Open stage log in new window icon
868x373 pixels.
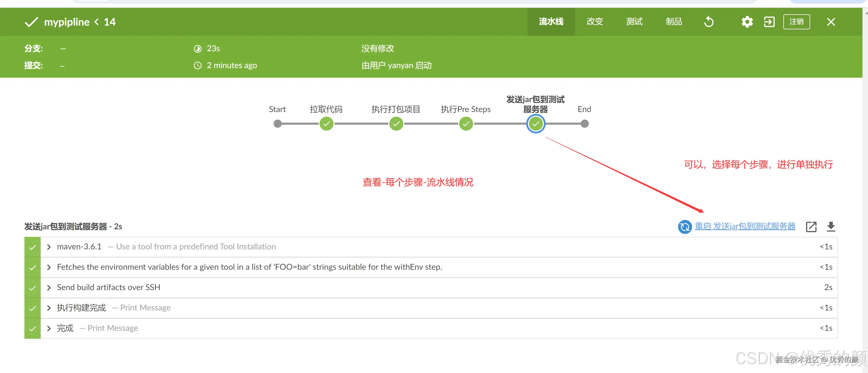[811, 227]
